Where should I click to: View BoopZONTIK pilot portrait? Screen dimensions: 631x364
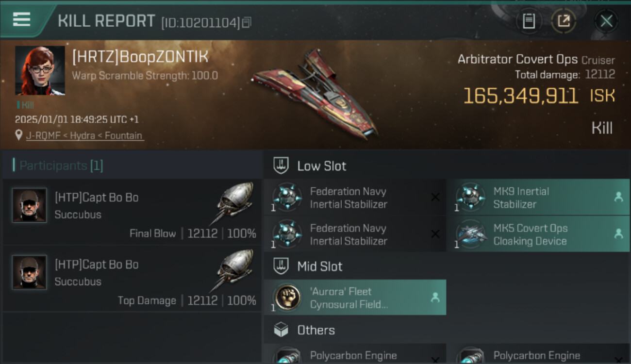tap(40, 71)
